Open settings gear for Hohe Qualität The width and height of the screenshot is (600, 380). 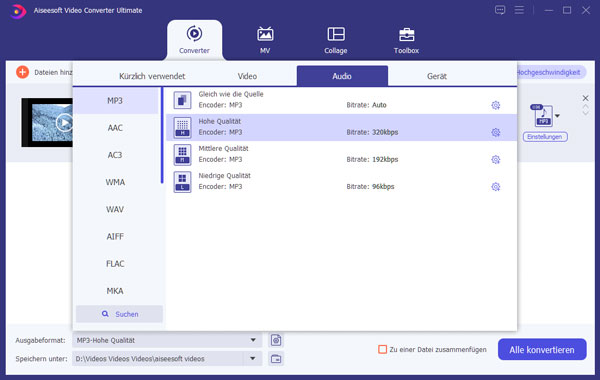point(496,132)
